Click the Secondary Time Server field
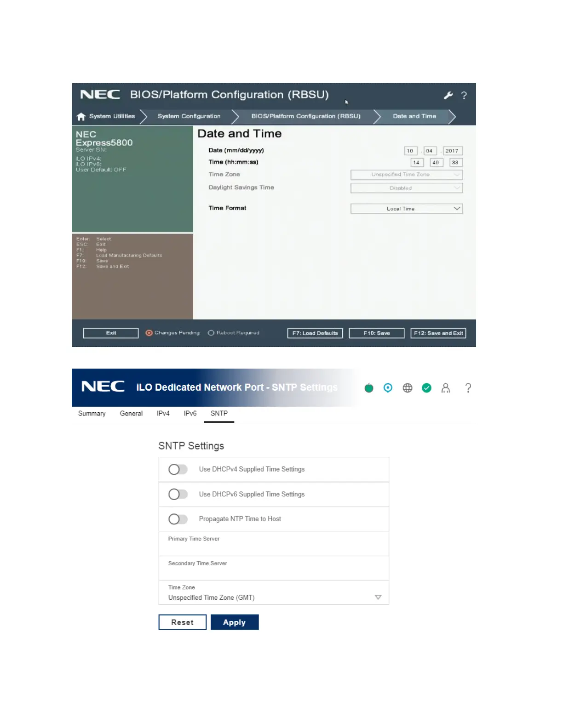 click(x=274, y=569)
